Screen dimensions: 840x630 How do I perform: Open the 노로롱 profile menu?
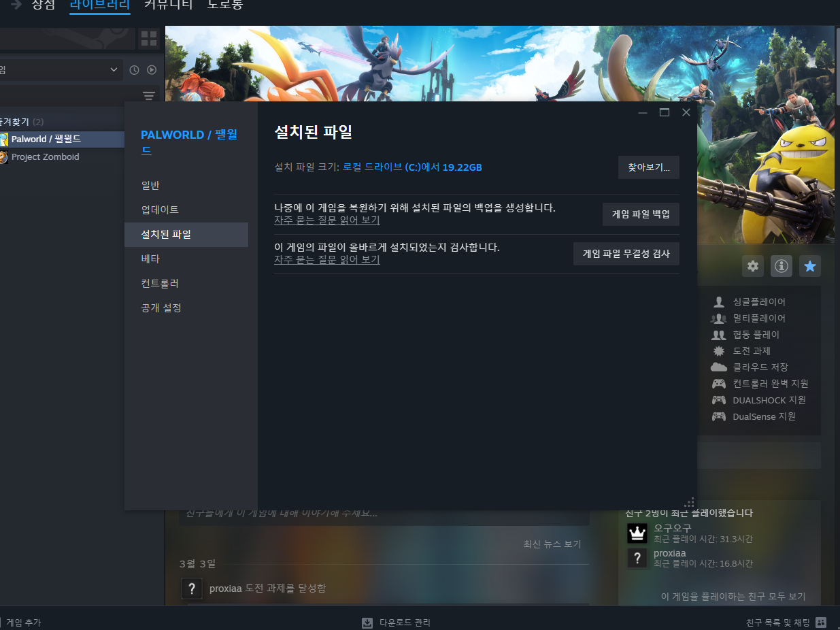pos(225,5)
